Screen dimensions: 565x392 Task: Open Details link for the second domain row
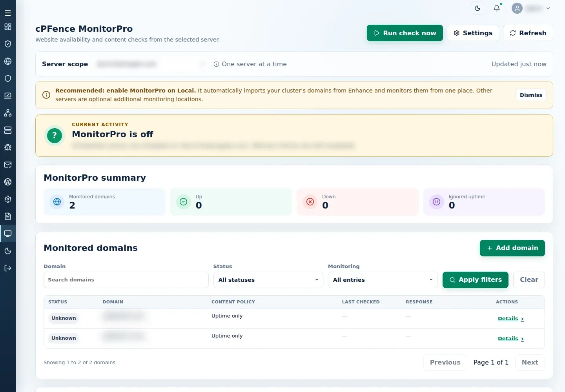[x=511, y=339]
